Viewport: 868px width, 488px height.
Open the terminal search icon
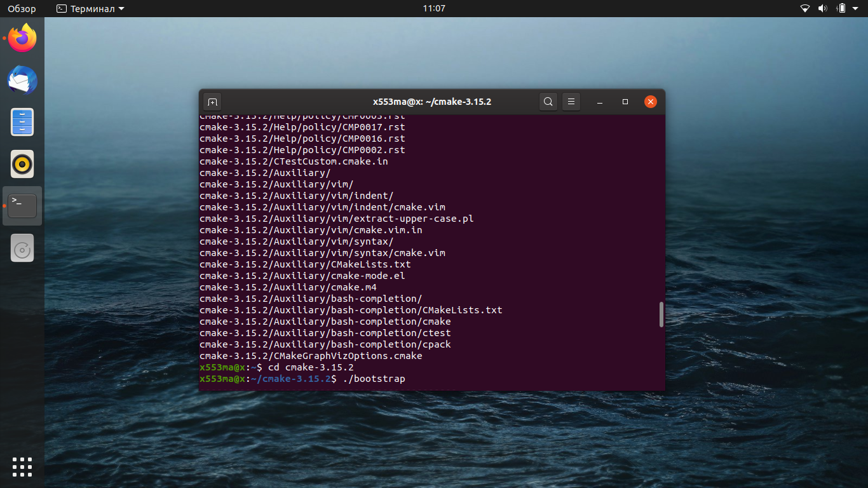pos(548,102)
